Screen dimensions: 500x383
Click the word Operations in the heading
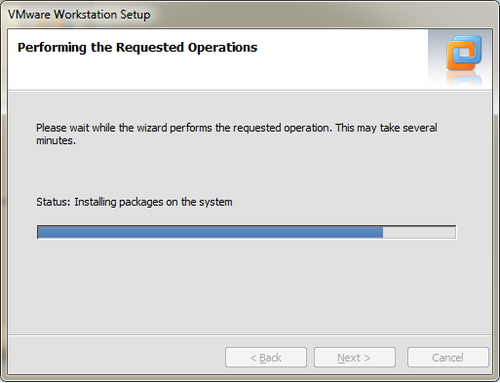[223, 48]
